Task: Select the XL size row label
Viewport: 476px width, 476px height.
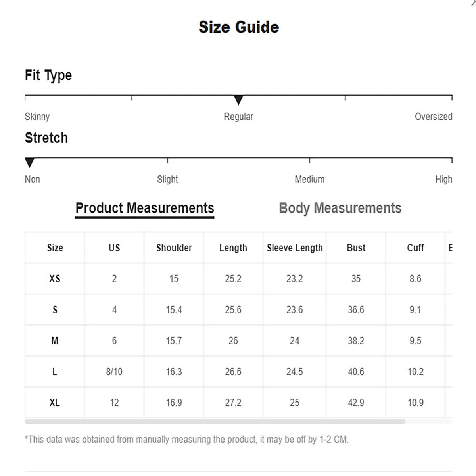Action: tap(55, 403)
